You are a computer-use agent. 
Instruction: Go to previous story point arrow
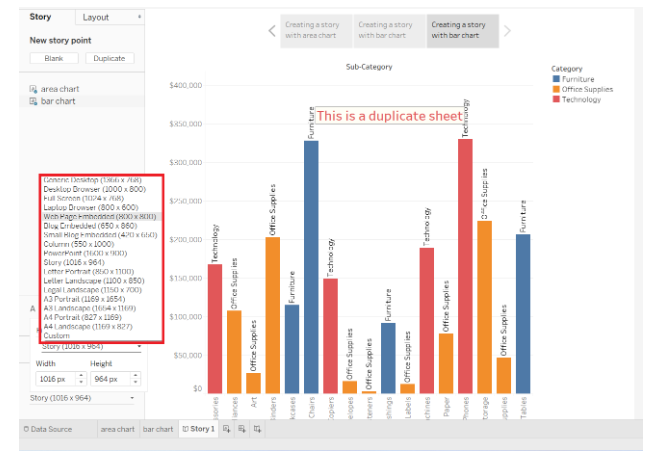point(272,31)
